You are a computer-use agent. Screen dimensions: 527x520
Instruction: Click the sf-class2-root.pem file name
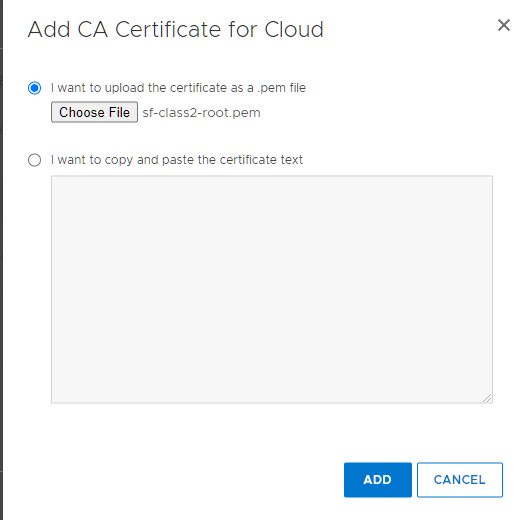[201, 113]
